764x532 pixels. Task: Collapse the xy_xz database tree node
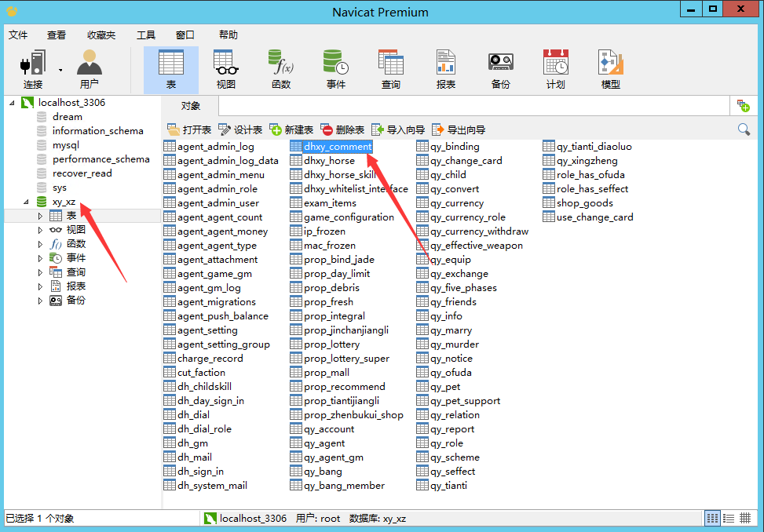[26, 202]
